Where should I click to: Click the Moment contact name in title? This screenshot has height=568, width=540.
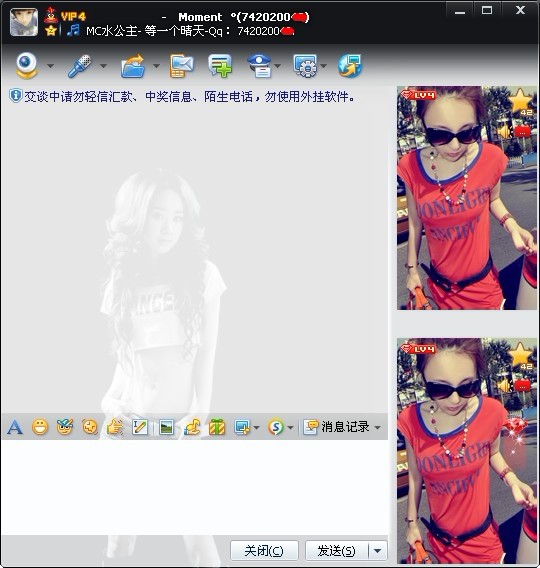200,17
